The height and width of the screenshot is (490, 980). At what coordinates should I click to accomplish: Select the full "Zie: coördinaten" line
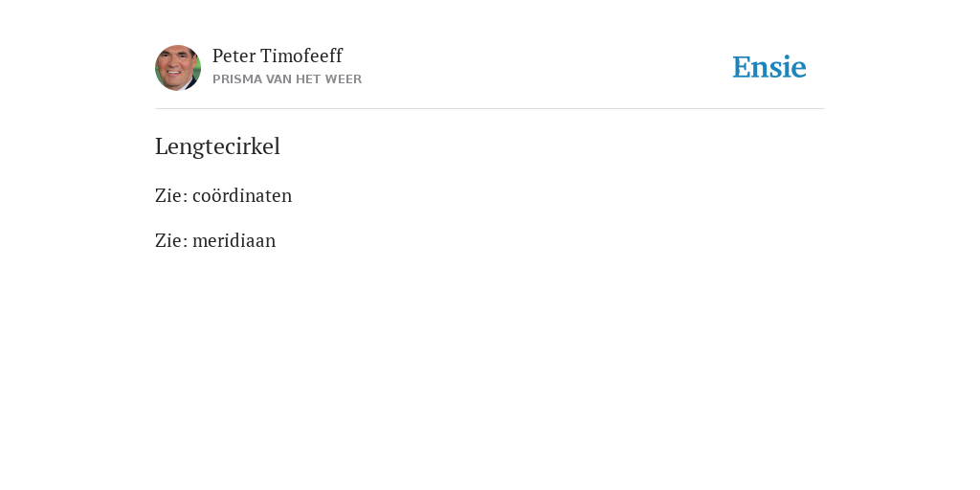(x=223, y=195)
